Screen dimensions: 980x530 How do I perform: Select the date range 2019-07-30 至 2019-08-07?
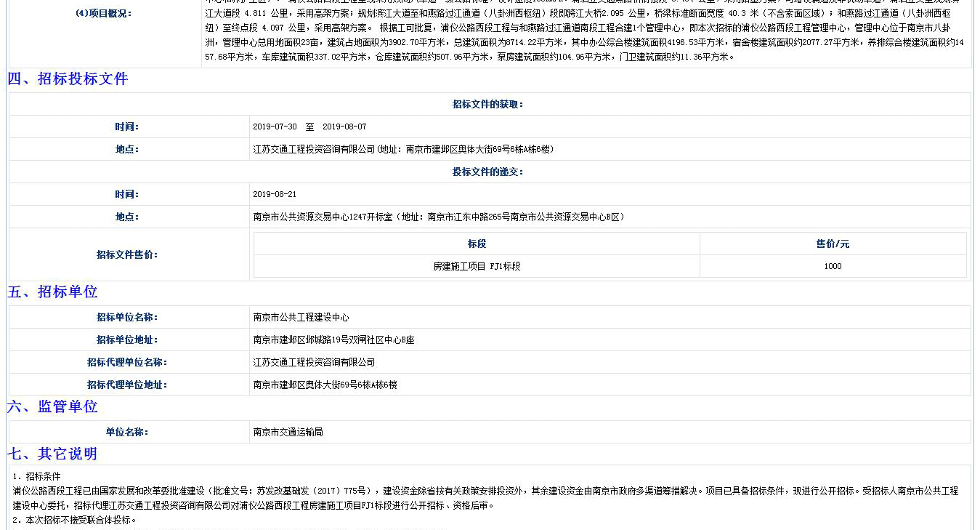309,127
